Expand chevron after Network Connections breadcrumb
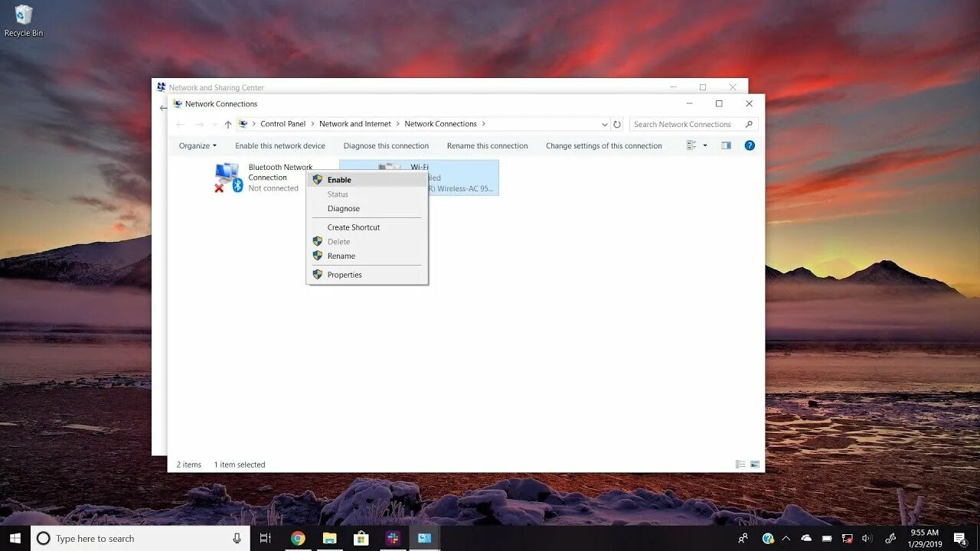This screenshot has height=551, width=980. click(x=483, y=124)
